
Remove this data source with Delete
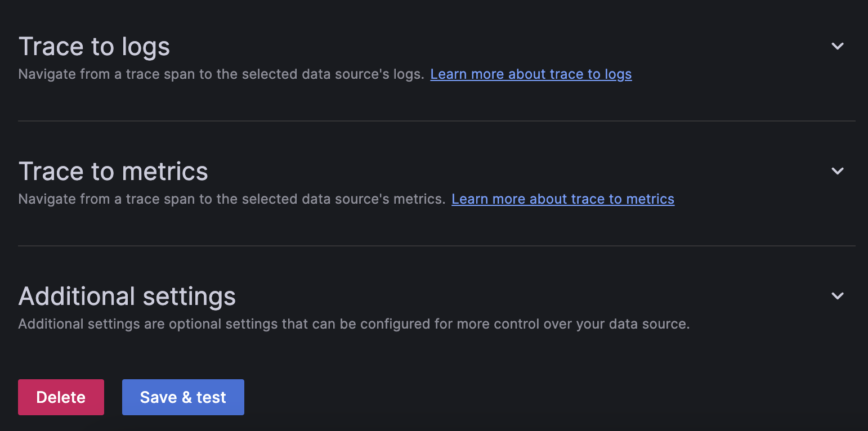[x=61, y=397]
